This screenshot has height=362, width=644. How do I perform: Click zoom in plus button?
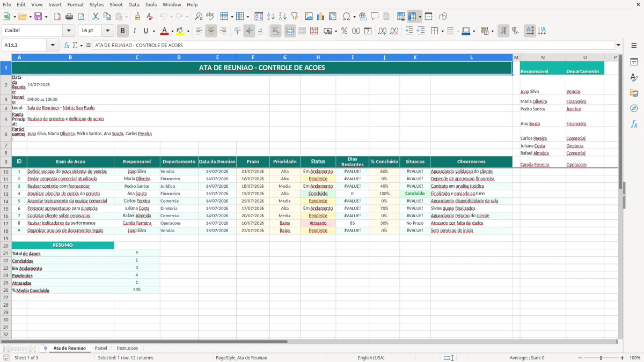pos(622,358)
